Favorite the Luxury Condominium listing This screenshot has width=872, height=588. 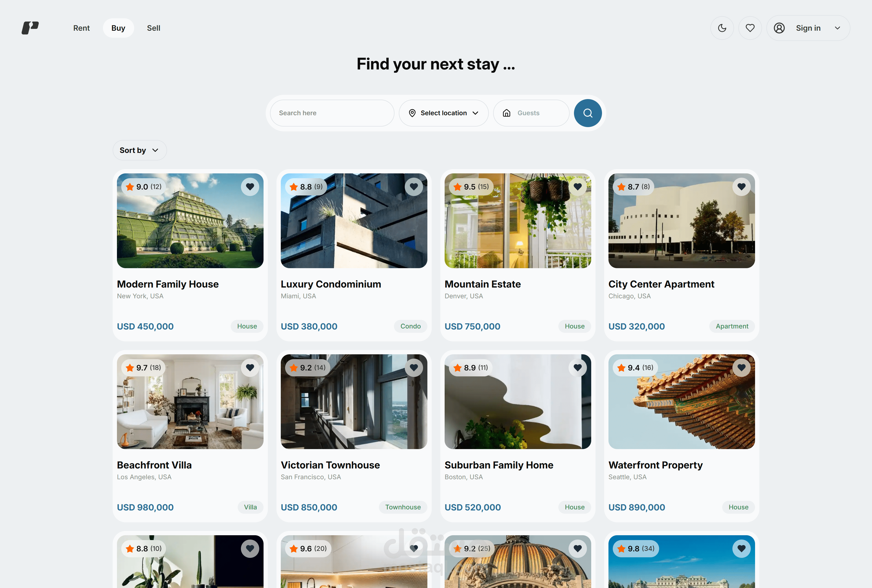coord(414,186)
